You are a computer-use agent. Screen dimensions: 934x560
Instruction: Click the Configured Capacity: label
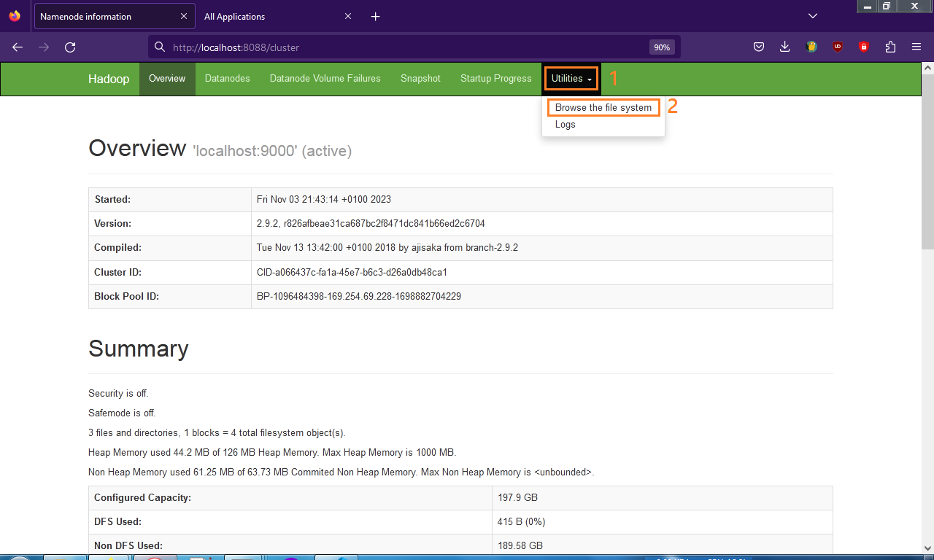pyautogui.click(x=142, y=497)
